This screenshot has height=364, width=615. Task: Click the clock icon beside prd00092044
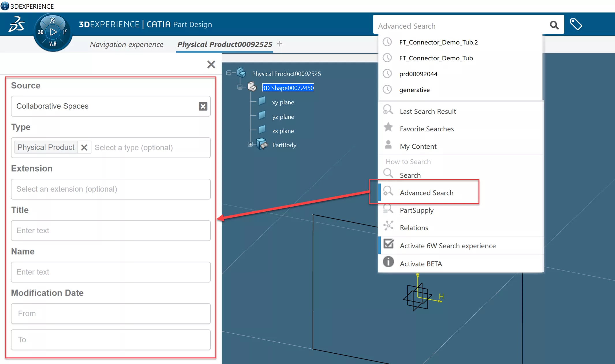pos(387,74)
